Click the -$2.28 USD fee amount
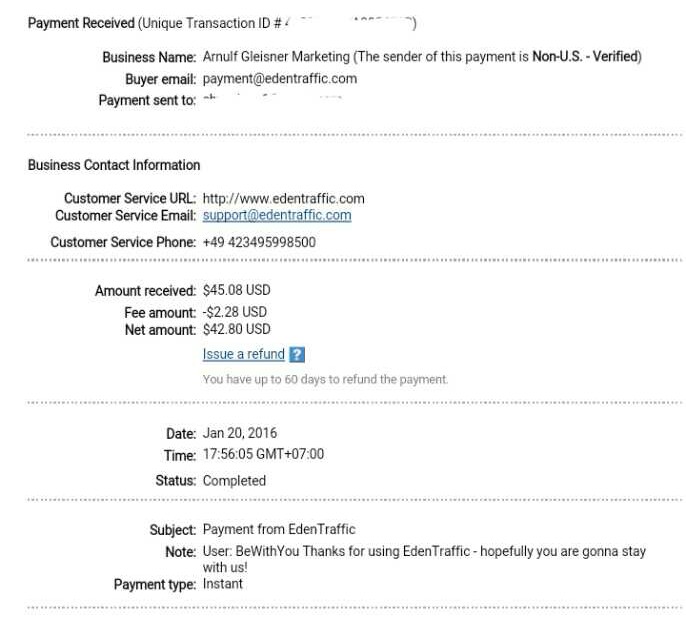The height and width of the screenshot is (640, 686). tap(234, 312)
